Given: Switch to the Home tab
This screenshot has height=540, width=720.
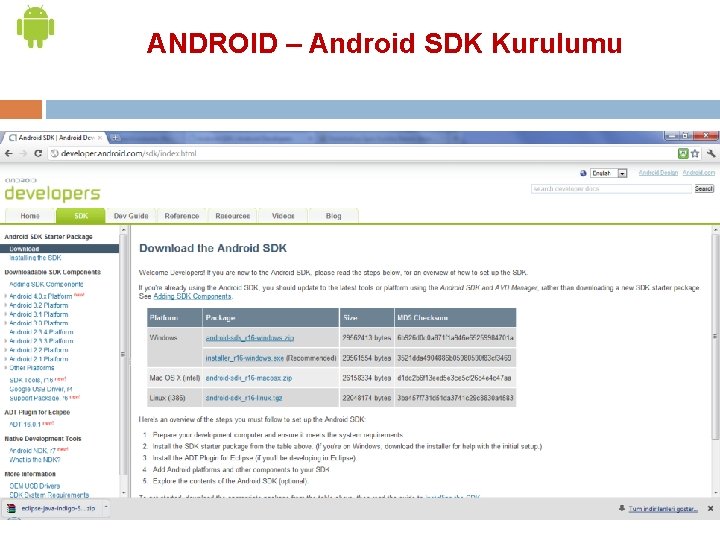Looking at the screenshot, I should 30,216.
